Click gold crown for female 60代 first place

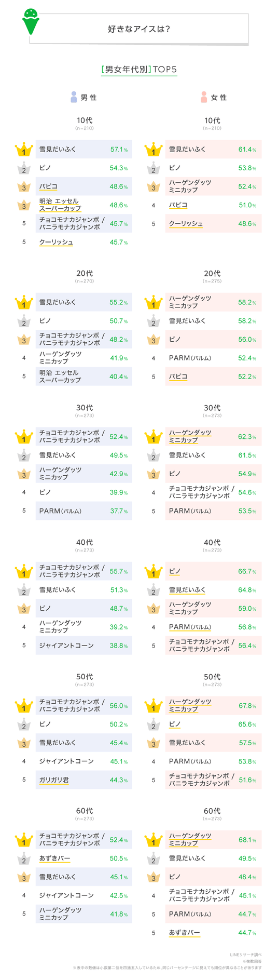154,840
